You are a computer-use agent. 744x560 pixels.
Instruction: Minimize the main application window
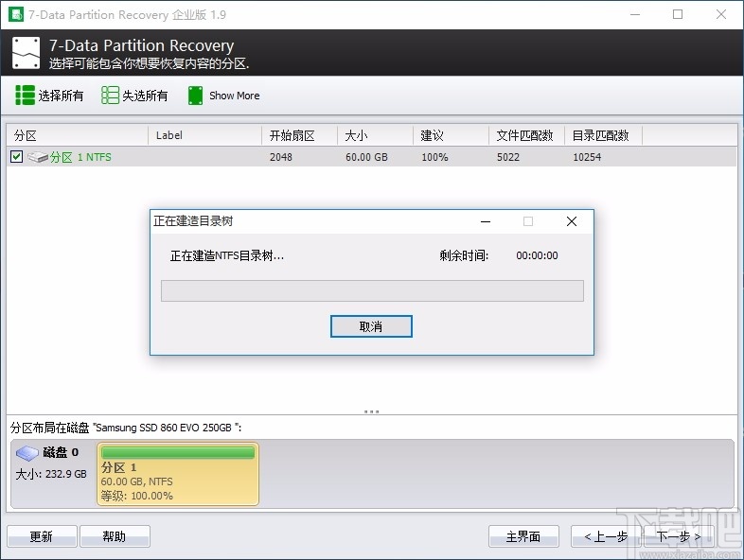point(635,14)
